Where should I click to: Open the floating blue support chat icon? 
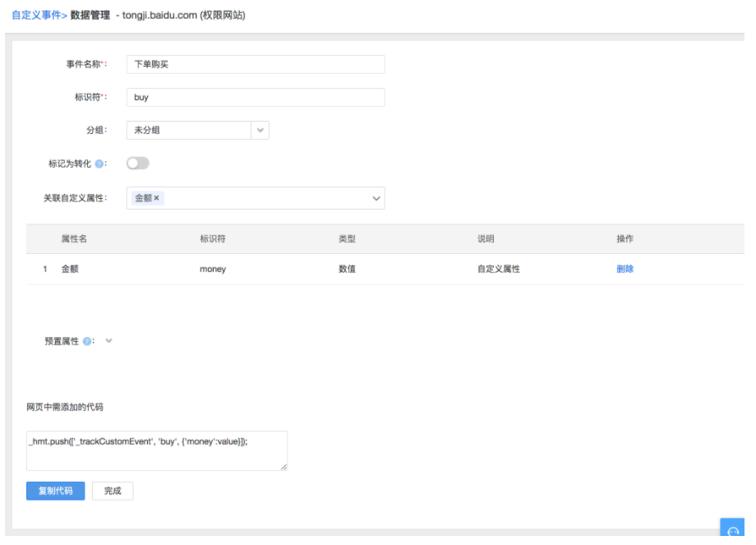pyautogui.click(x=733, y=532)
